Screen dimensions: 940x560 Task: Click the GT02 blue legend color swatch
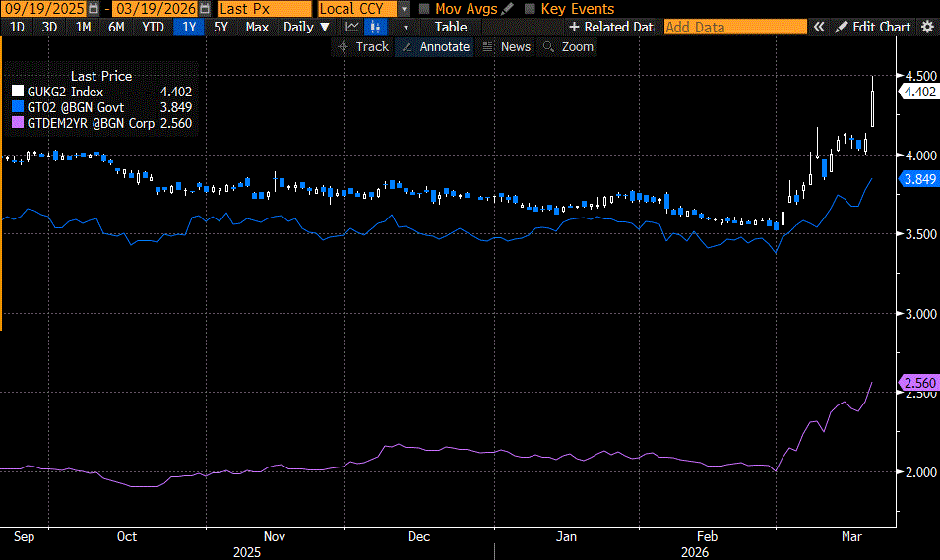pos(15,107)
